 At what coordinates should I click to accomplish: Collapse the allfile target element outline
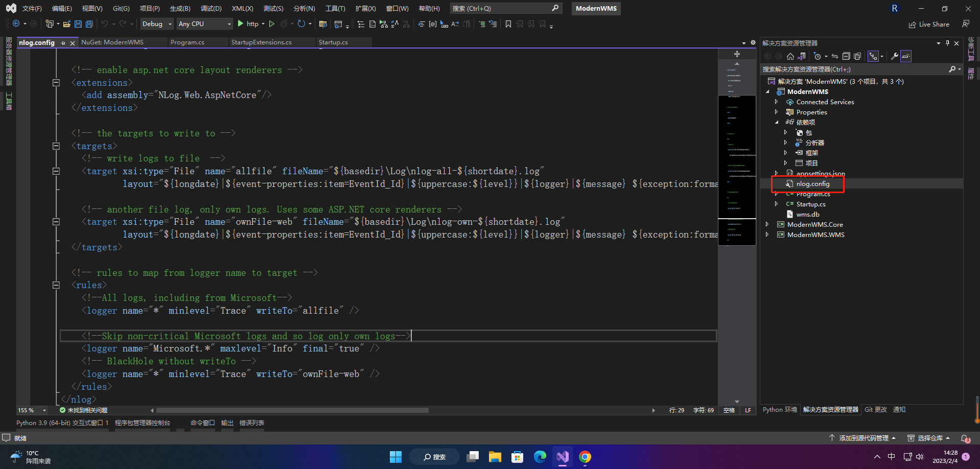tap(56, 171)
